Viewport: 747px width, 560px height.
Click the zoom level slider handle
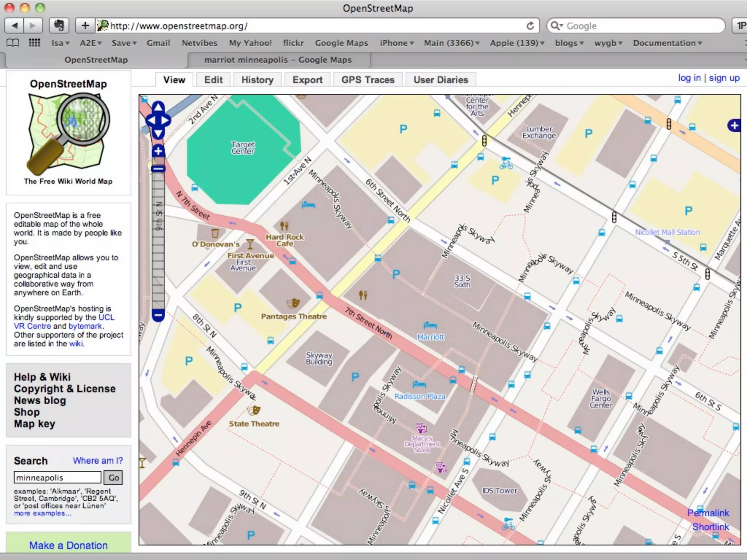click(158, 168)
